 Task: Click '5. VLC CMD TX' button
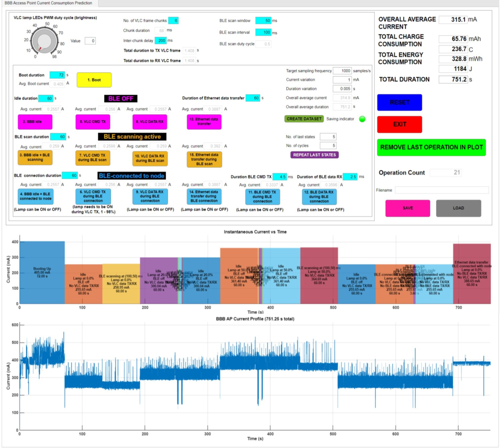pyautogui.click(x=92, y=121)
